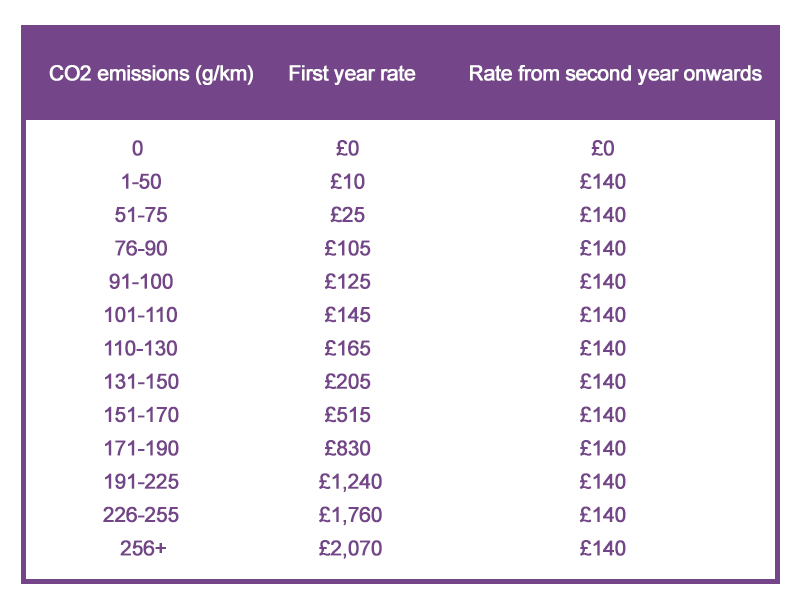Select the £1,240 first year rate
The image size is (800, 600).
click(x=350, y=481)
